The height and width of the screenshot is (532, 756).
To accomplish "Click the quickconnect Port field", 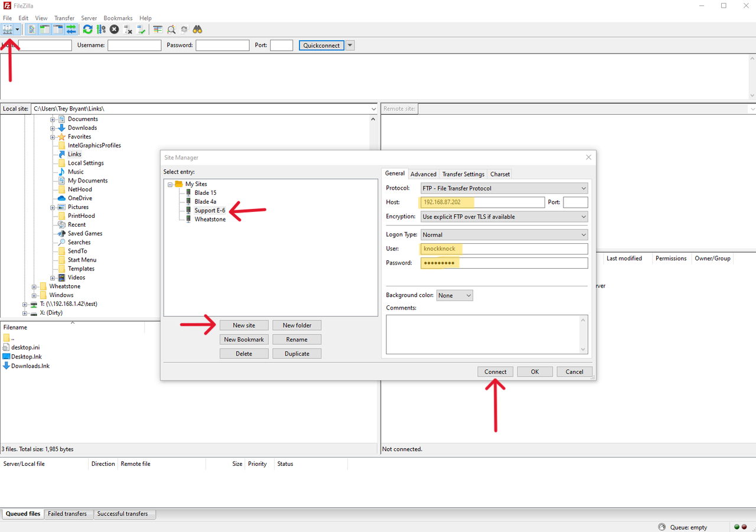I will point(281,45).
